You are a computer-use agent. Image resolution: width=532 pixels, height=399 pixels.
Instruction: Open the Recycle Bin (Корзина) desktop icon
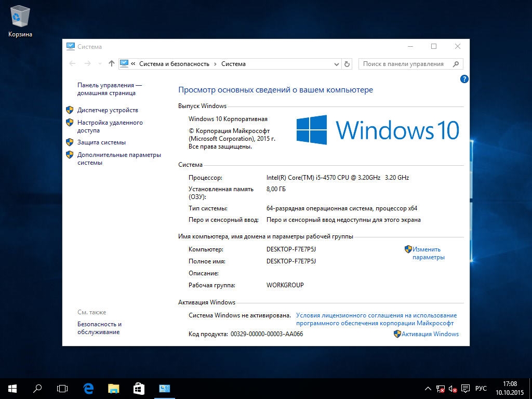pyautogui.click(x=20, y=21)
